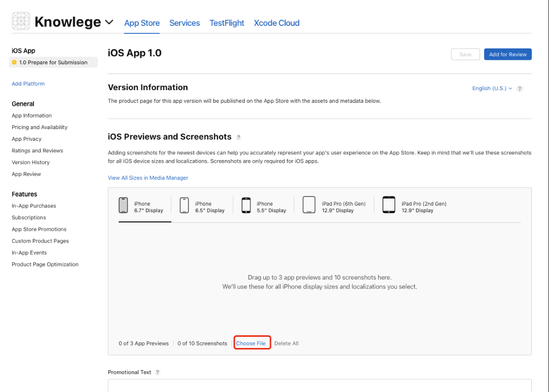Click the "General" sidebar heading
549x392 pixels.
click(x=23, y=104)
